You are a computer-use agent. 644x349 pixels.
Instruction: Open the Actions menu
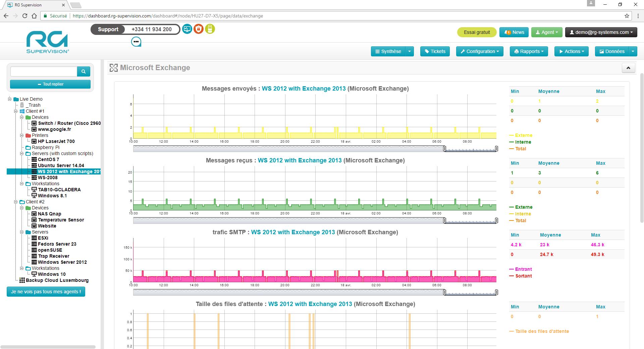(572, 51)
